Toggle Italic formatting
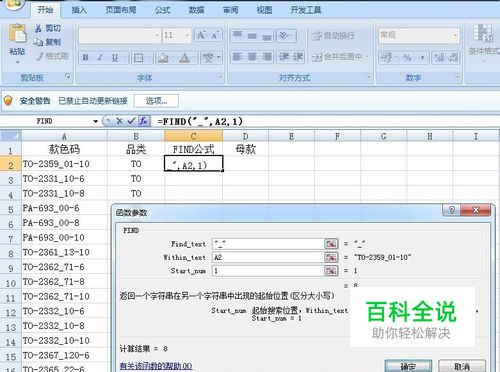 (x=100, y=58)
